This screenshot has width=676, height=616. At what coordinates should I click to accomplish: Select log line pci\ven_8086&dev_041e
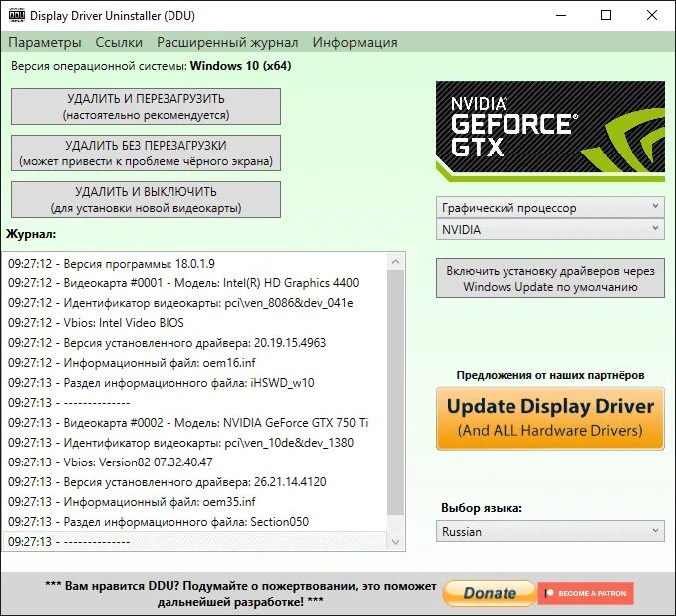194,303
